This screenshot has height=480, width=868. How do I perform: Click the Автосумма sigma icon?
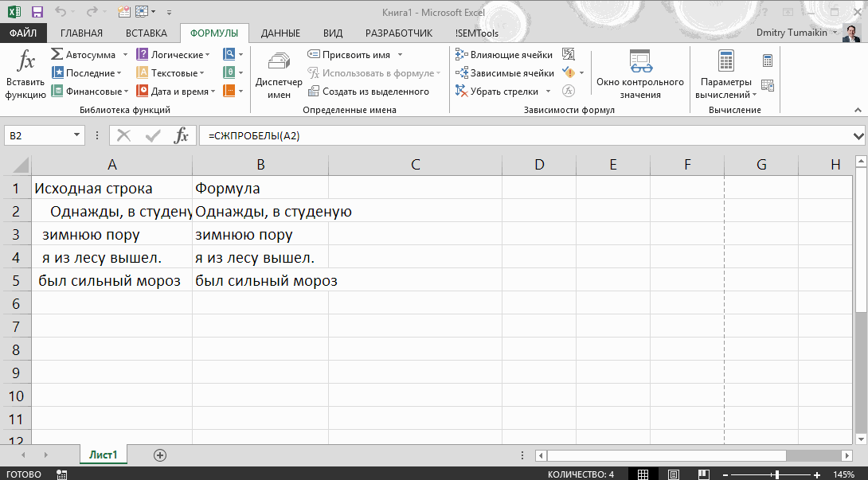click(57, 54)
